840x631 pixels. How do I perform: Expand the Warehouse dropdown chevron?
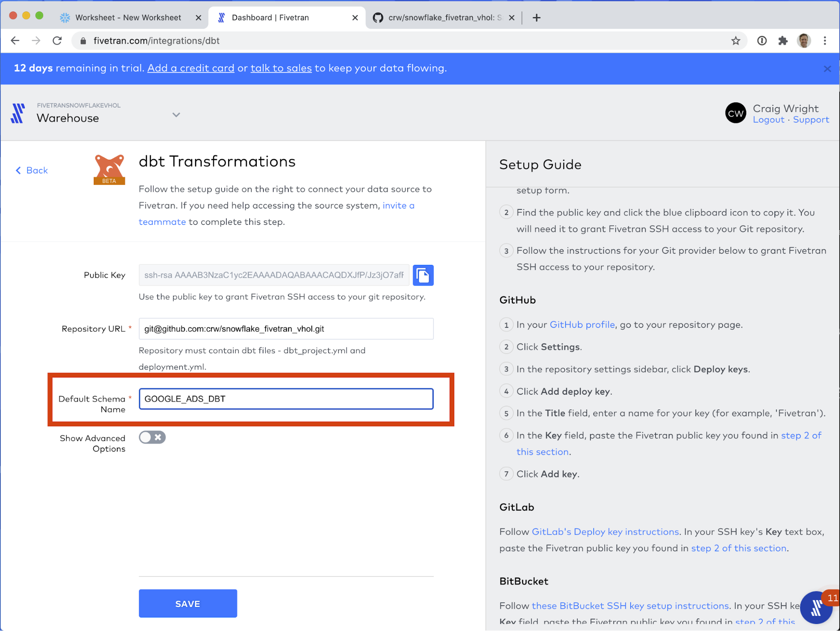click(176, 115)
